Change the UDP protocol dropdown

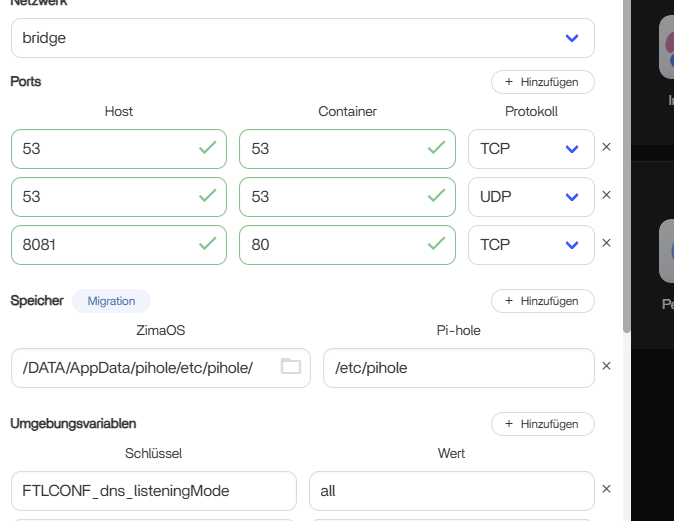(530, 197)
